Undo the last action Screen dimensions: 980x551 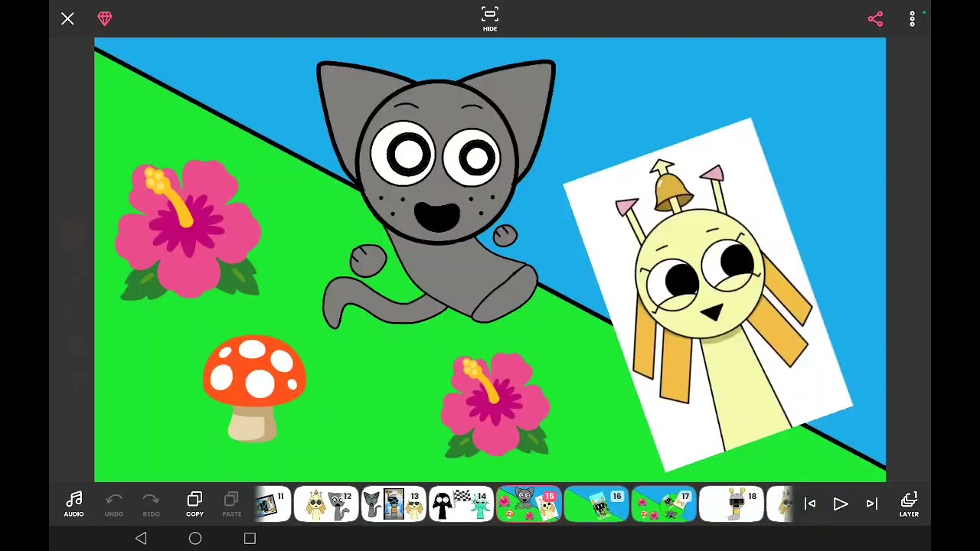[114, 504]
